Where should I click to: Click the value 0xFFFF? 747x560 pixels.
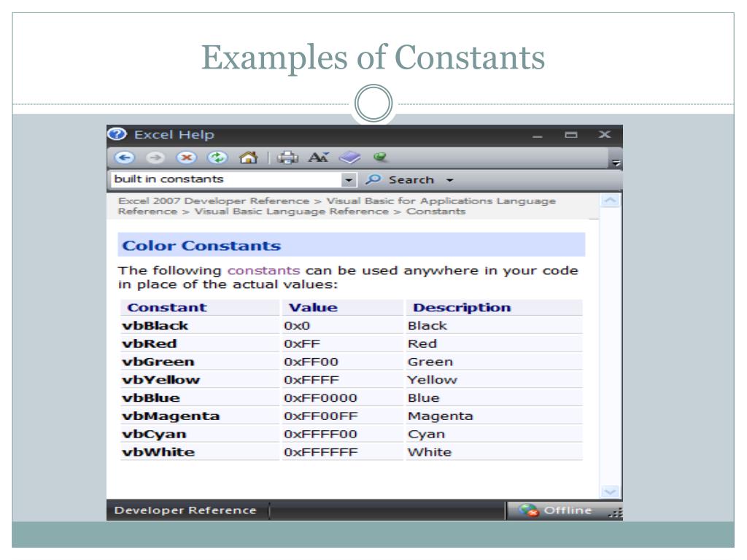pos(311,380)
